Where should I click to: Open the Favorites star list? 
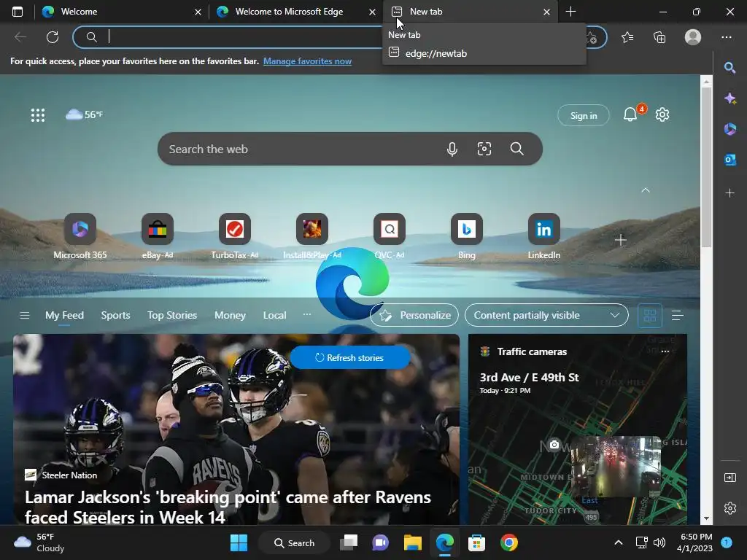pos(627,37)
